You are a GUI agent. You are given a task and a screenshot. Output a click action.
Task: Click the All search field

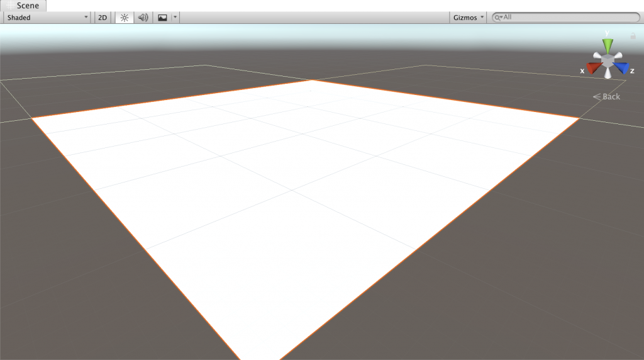pyautogui.click(x=569, y=18)
